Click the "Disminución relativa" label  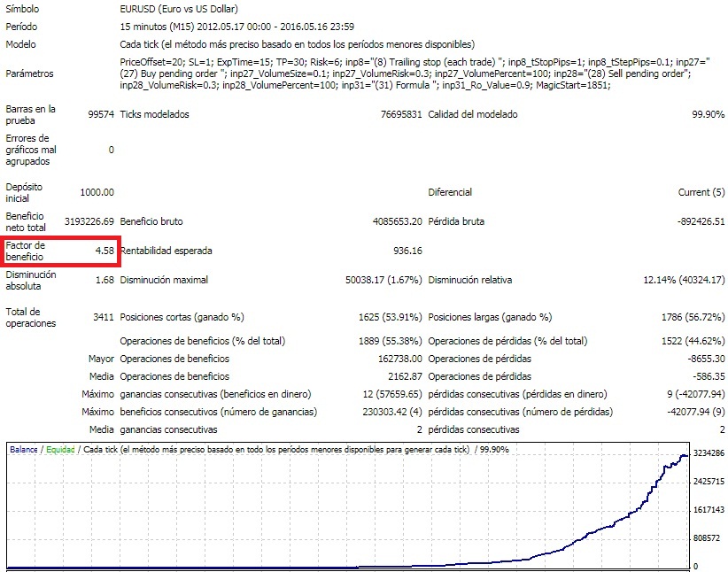(470, 280)
